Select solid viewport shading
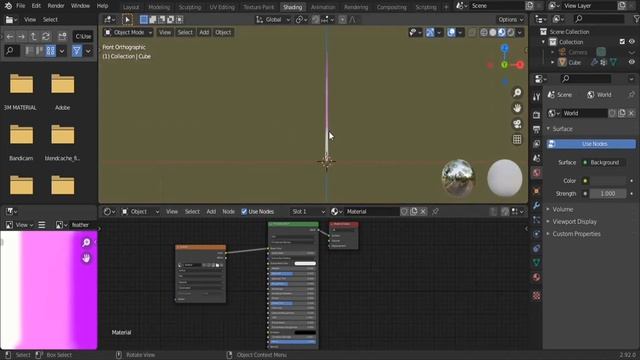640x360 pixels. pyautogui.click(x=493, y=33)
